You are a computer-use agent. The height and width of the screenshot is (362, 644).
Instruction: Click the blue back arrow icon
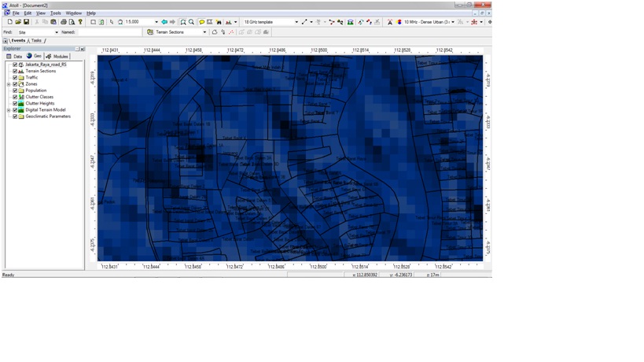(164, 22)
